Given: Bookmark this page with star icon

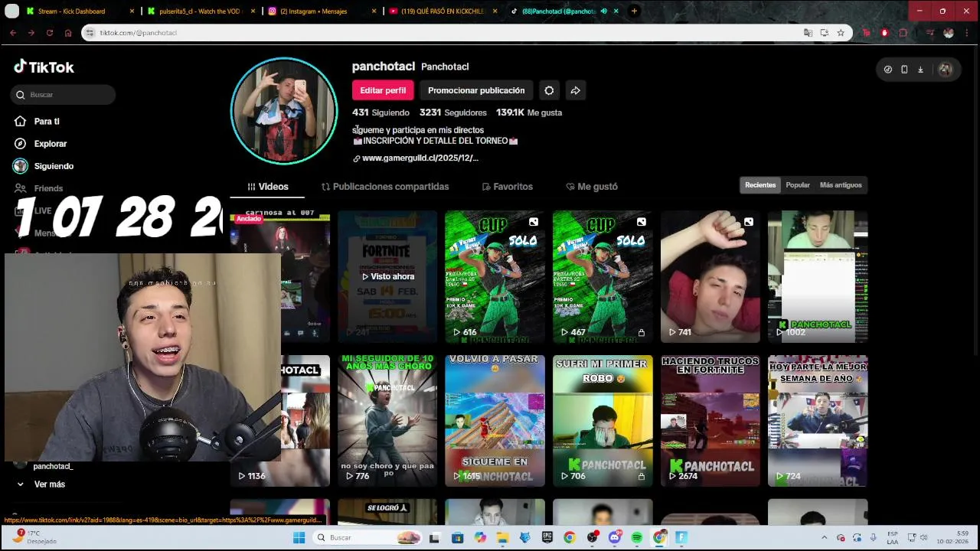Looking at the screenshot, I should coord(841,33).
